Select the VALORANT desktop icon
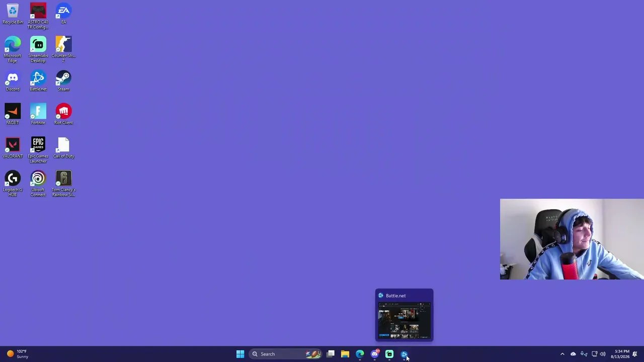The width and height of the screenshot is (644, 362). point(13,148)
